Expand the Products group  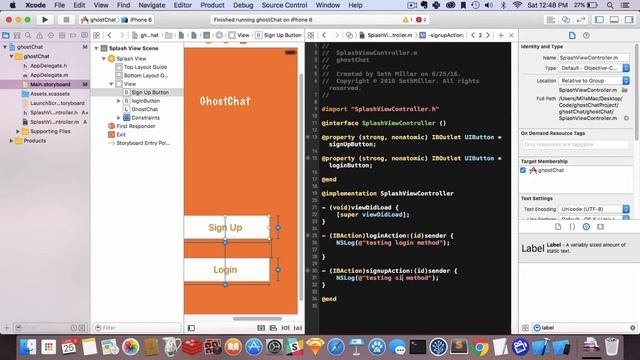click(x=11, y=141)
